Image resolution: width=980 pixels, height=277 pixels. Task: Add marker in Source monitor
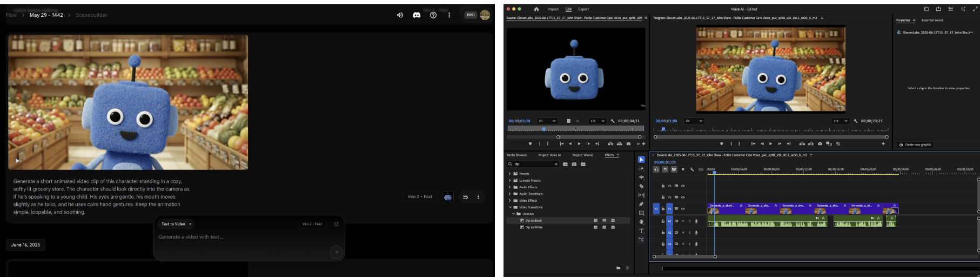(x=530, y=144)
